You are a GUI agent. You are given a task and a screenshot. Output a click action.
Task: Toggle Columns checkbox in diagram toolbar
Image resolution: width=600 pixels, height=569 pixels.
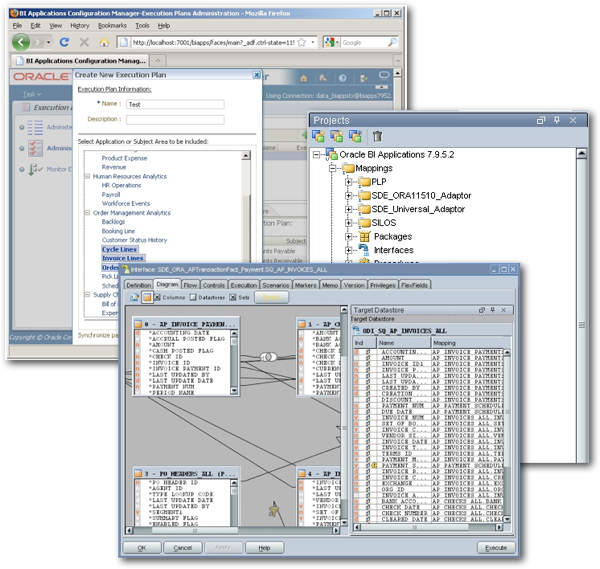(157, 297)
